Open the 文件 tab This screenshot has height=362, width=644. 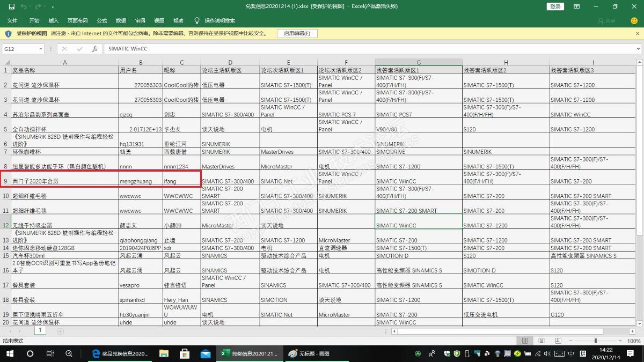coord(12,20)
